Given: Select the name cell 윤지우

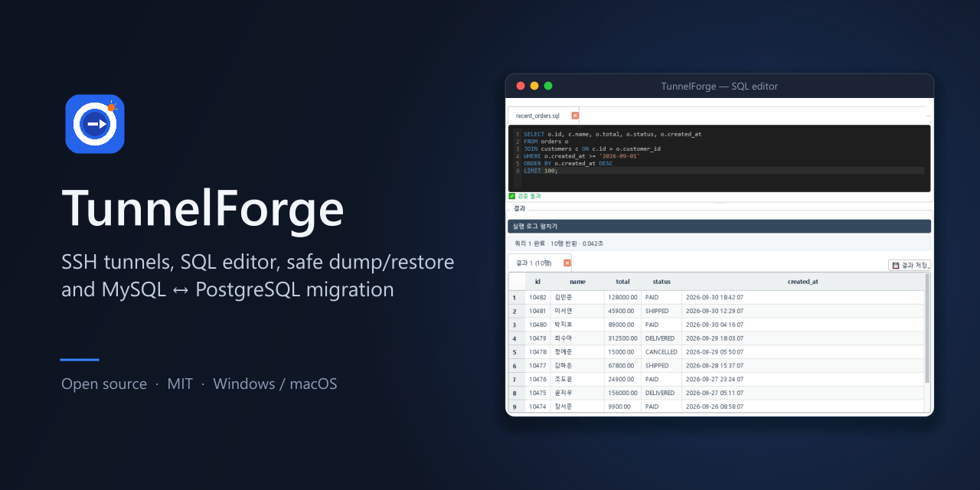Looking at the screenshot, I should coord(577,393).
